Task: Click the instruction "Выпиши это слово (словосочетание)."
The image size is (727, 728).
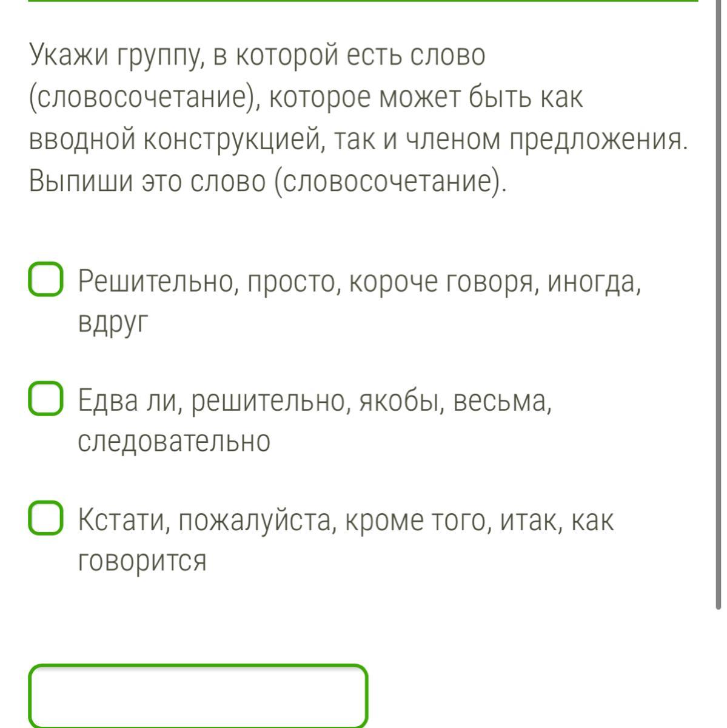Action: 267,181
